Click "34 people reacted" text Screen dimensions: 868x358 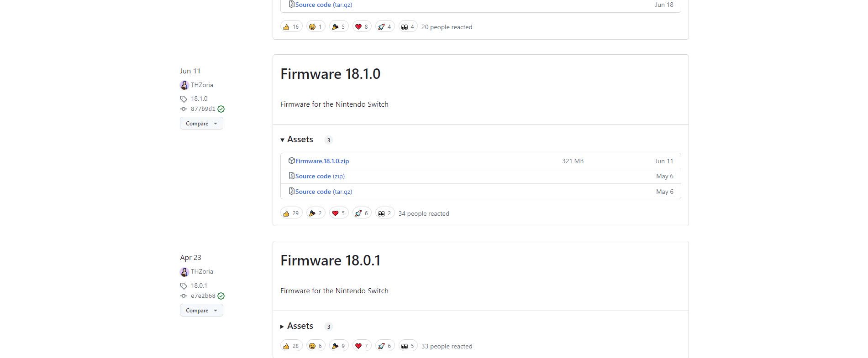point(424,213)
